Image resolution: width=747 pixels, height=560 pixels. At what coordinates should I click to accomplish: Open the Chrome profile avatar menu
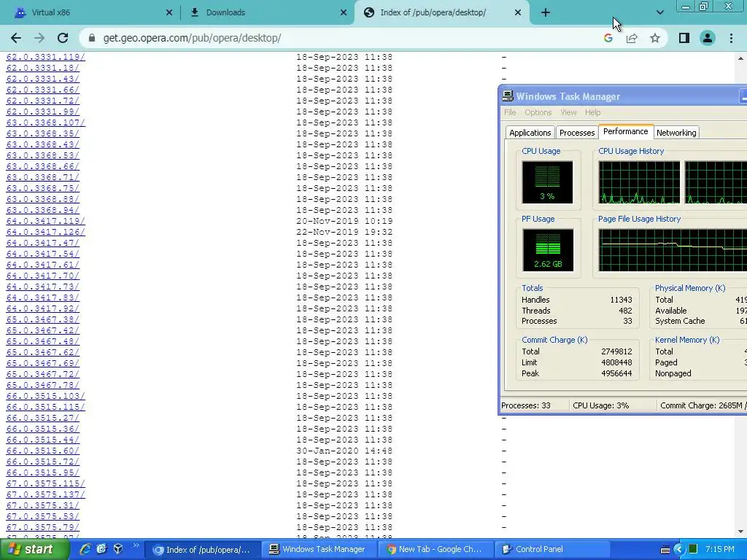708,38
